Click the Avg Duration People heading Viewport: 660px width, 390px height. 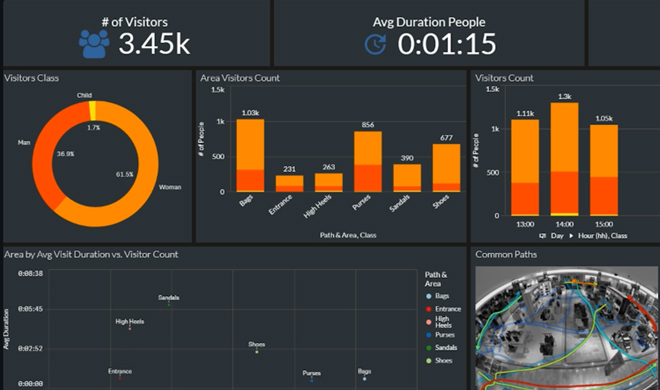(429, 22)
